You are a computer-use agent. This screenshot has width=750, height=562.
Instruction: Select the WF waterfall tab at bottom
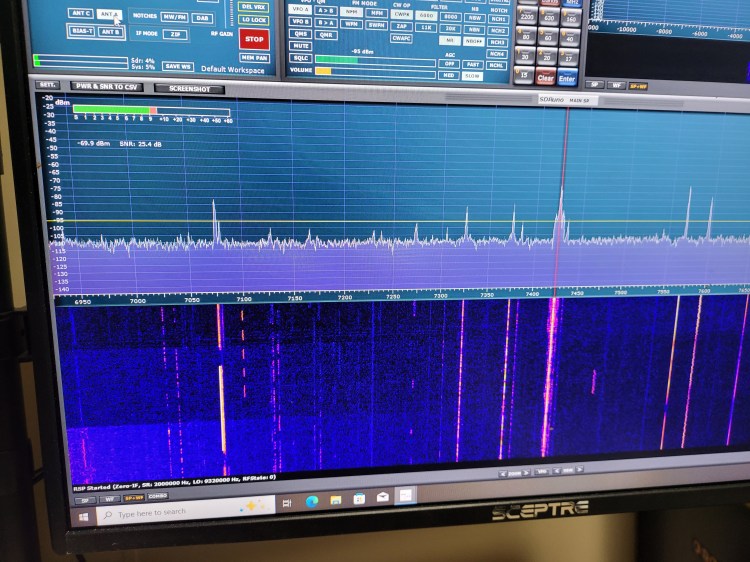(107, 497)
